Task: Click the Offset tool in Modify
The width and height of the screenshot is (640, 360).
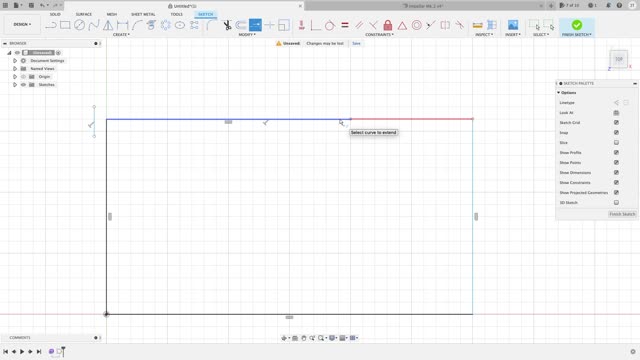Action: click(241, 25)
